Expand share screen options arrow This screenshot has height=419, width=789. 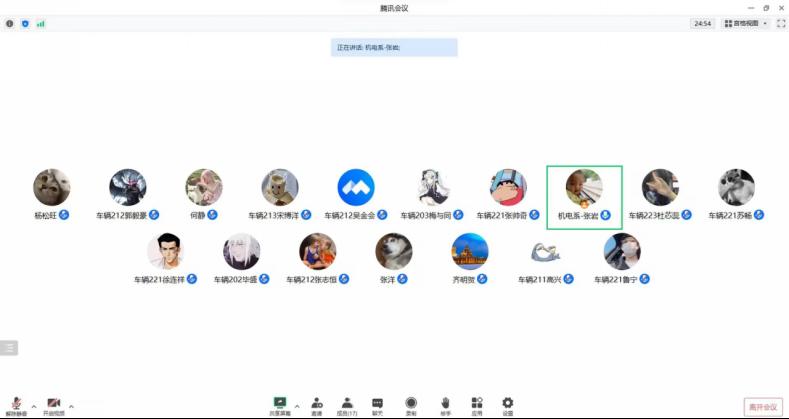pyautogui.click(x=297, y=406)
